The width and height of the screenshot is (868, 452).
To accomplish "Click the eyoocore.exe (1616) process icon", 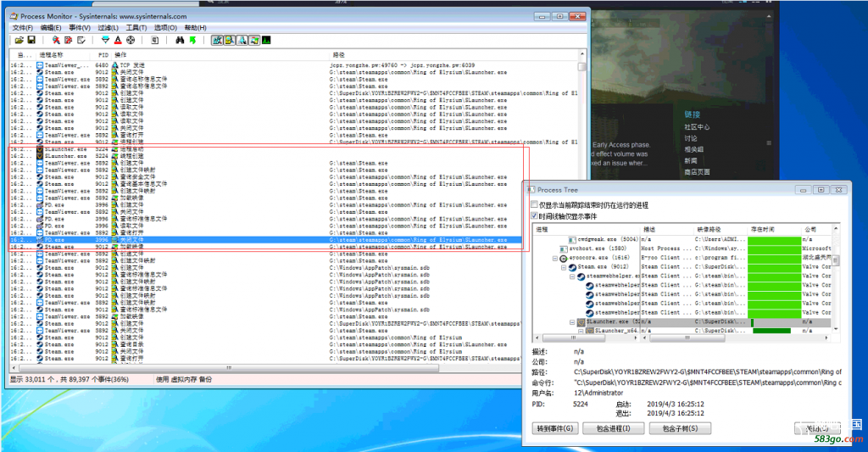I will [563, 258].
